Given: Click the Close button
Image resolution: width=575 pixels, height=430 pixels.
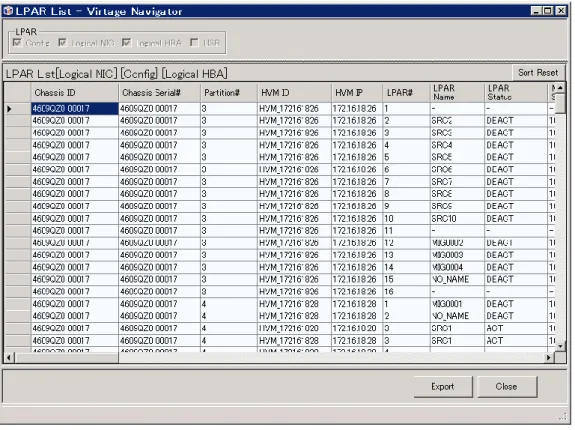Looking at the screenshot, I should coord(507,386).
